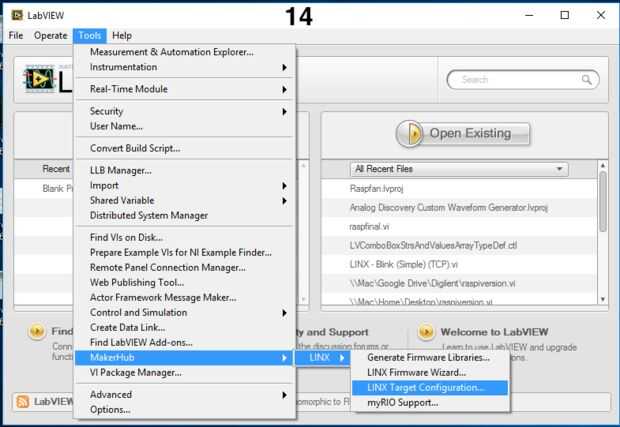Viewport: 620px width, 427px height.
Task: Open LINX Target Configuration...
Action: (430, 388)
